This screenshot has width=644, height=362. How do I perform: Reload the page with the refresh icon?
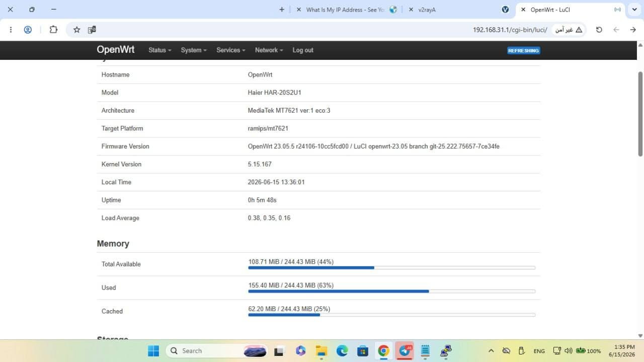coord(599,30)
